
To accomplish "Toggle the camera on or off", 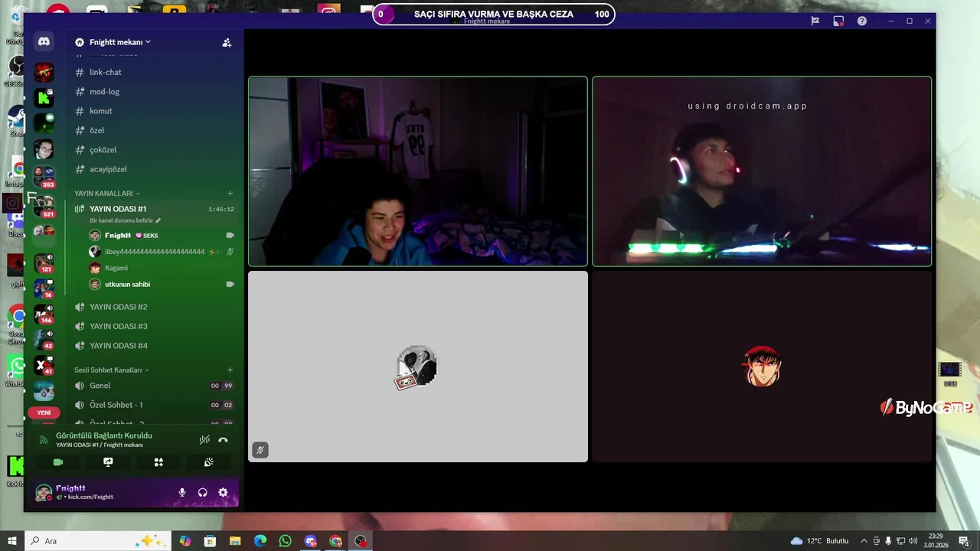I will 57,462.
